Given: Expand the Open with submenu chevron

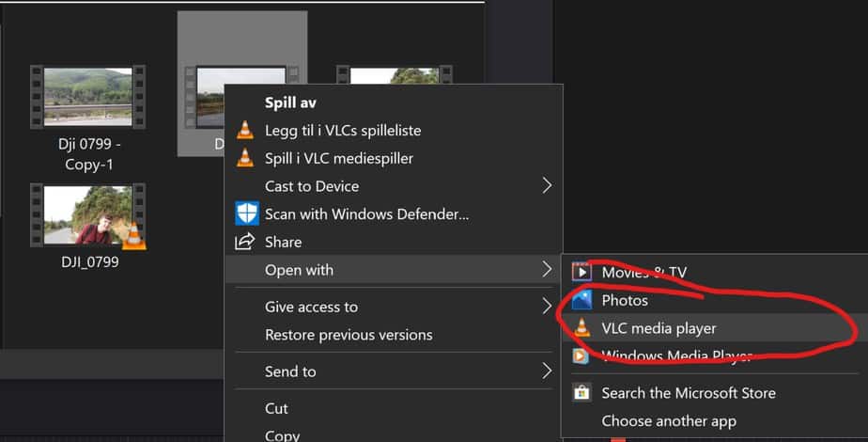Looking at the screenshot, I should pos(547,270).
